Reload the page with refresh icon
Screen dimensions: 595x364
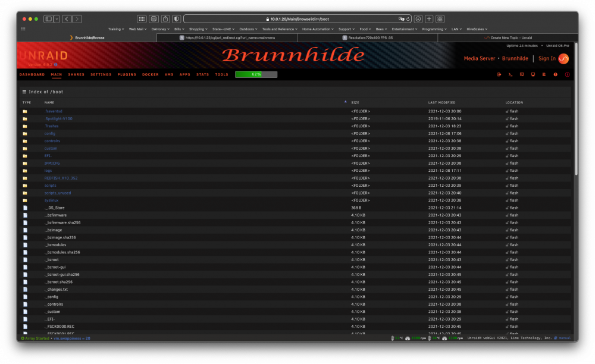408,19
